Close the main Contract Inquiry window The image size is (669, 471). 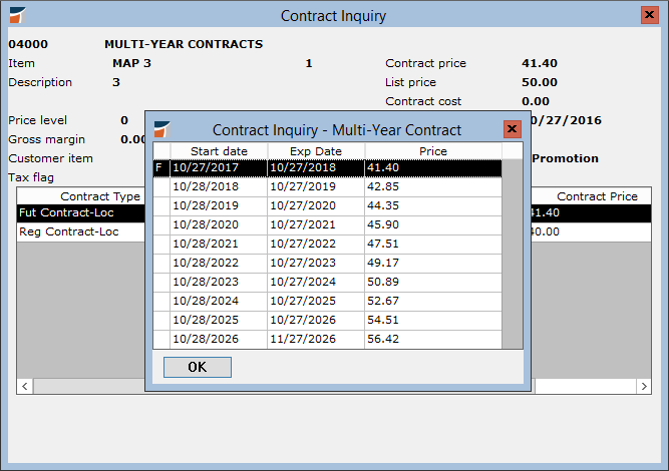click(x=650, y=16)
